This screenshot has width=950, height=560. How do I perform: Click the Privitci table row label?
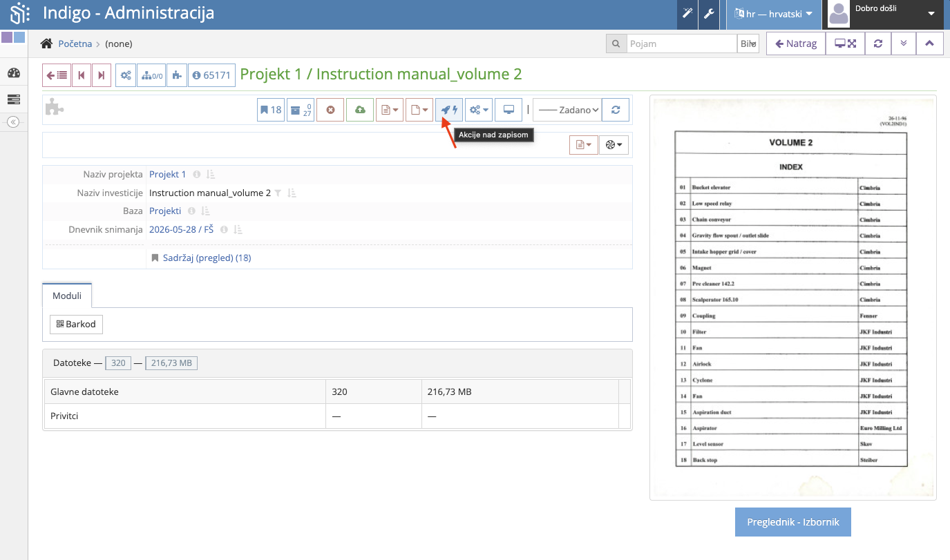(x=65, y=416)
